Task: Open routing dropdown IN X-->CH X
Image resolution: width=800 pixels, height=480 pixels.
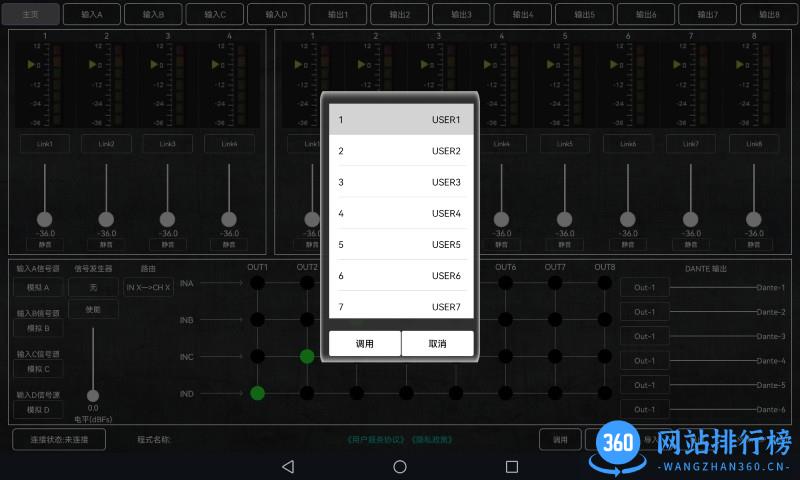Action: [148, 287]
